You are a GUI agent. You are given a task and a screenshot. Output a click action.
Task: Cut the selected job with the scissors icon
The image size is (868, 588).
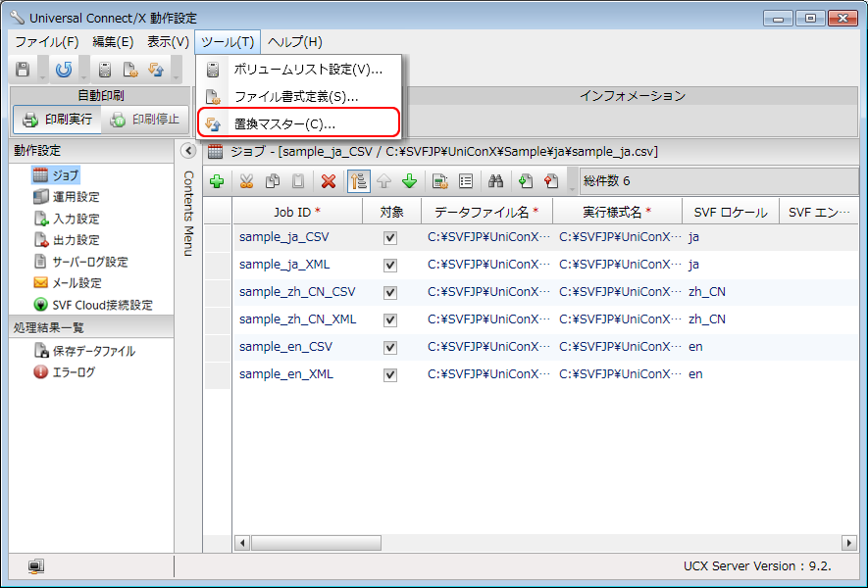tap(246, 181)
